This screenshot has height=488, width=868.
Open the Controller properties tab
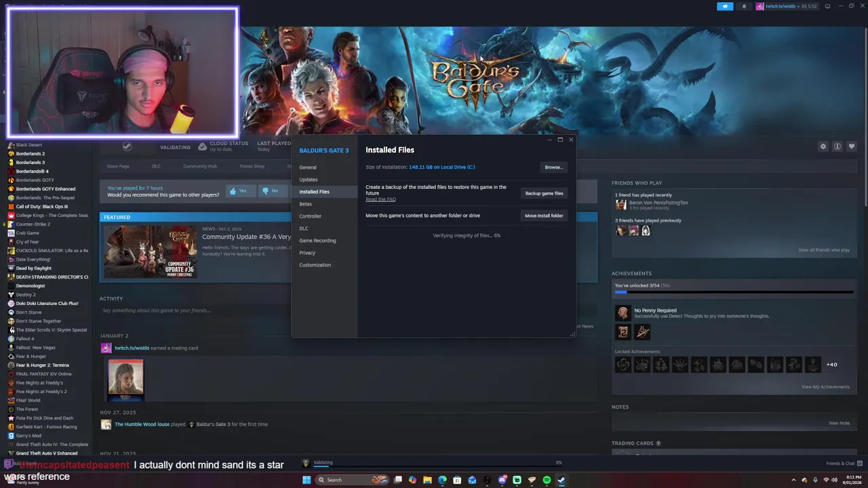[x=311, y=216]
